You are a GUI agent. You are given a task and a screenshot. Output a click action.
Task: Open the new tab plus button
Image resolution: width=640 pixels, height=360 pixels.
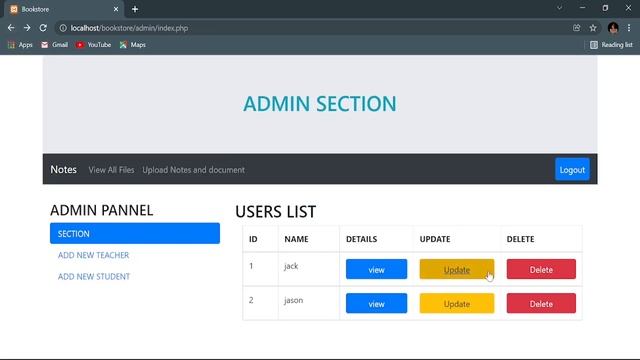coord(135,9)
